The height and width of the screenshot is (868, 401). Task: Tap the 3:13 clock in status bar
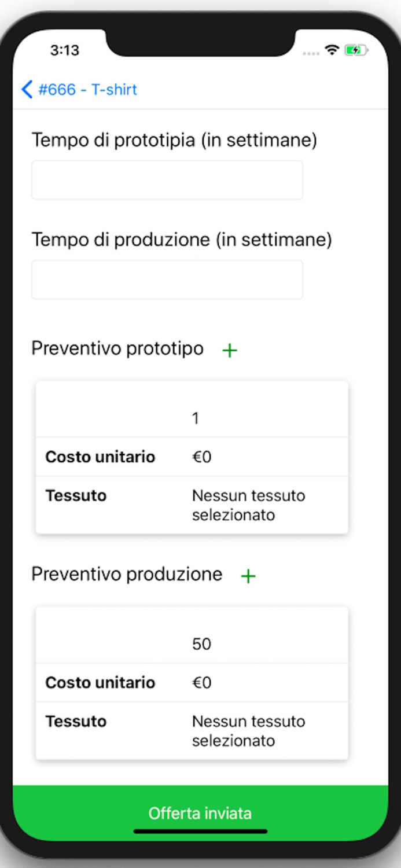pyautogui.click(x=64, y=50)
